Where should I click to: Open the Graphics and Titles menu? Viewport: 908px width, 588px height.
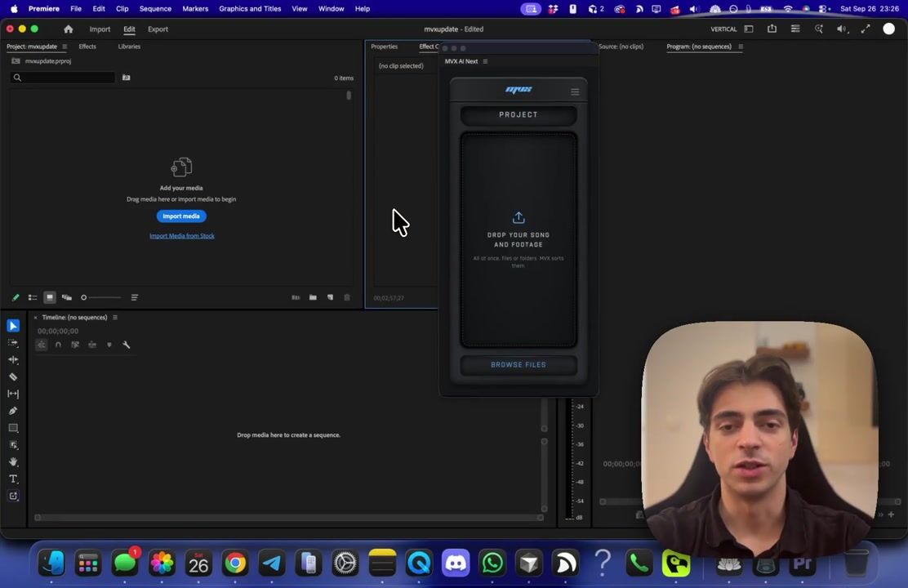click(x=250, y=9)
